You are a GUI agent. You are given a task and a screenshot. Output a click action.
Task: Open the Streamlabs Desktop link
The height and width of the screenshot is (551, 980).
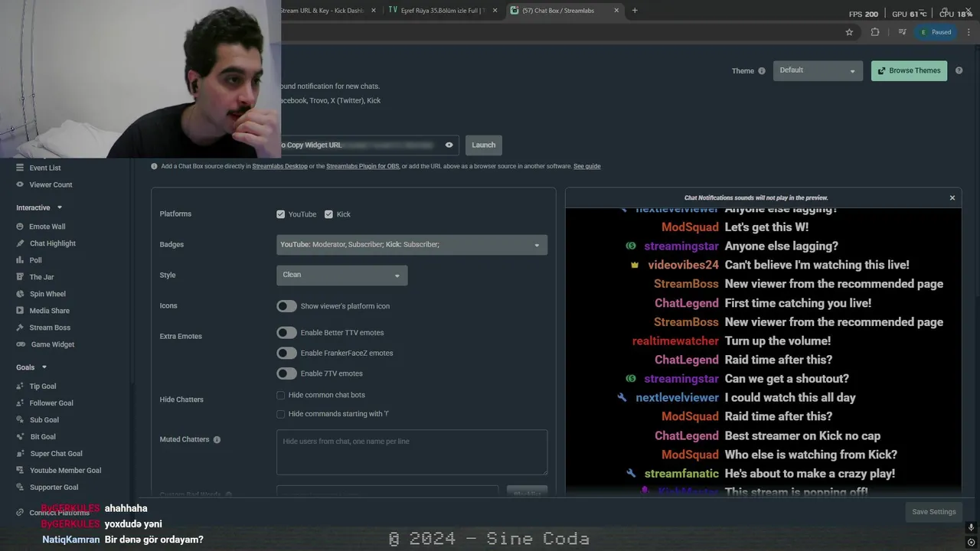pos(279,166)
